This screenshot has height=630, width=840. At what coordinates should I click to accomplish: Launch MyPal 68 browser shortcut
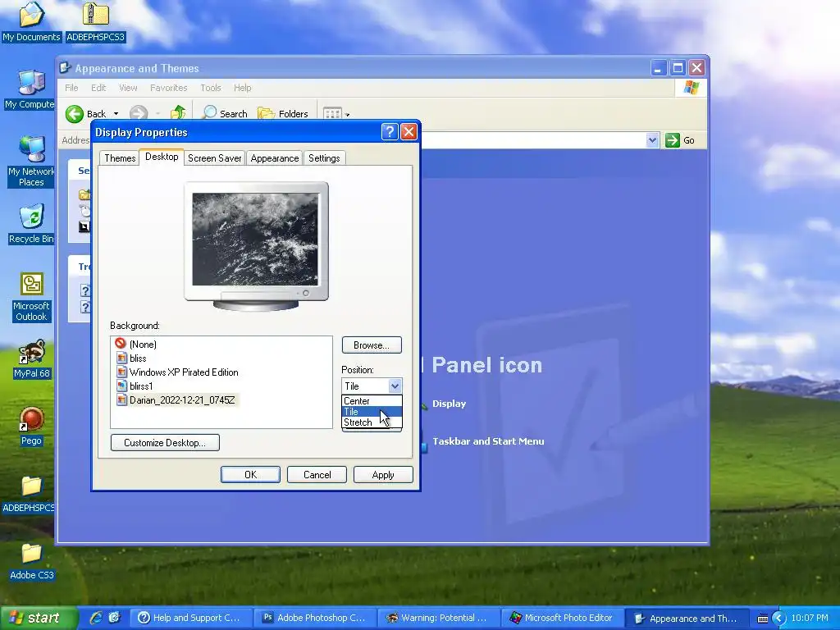[32, 359]
